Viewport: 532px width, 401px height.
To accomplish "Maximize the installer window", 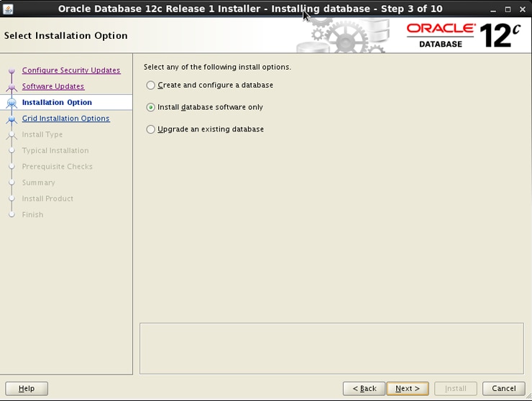I will [x=508, y=9].
